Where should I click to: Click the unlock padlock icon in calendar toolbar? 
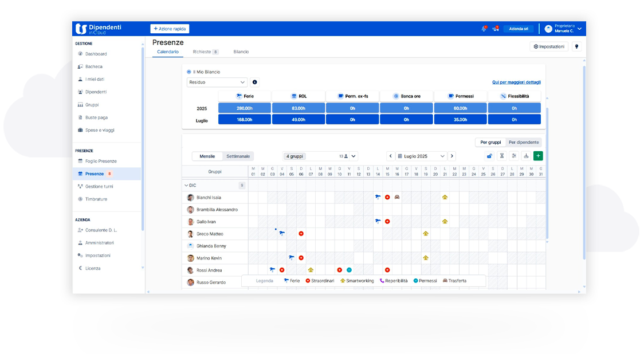(489, 156)
